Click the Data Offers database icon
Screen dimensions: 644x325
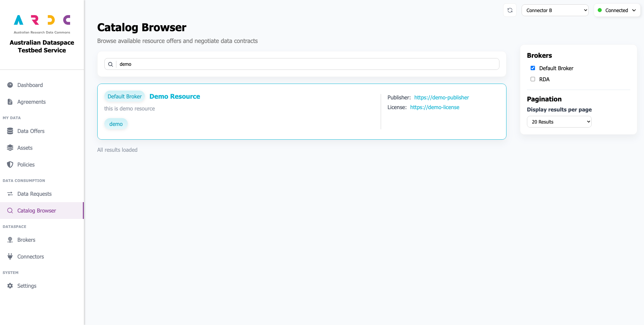pos(10,131)
